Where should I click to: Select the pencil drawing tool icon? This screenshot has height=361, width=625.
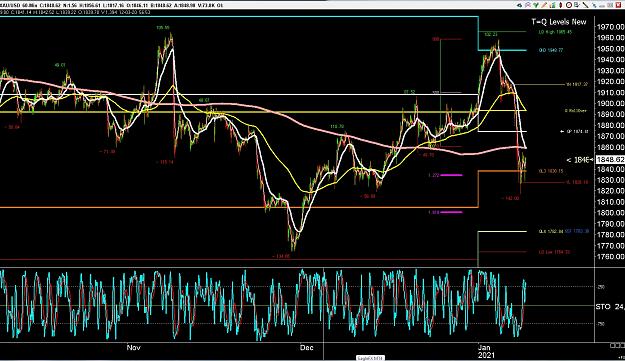tap(544, 5)
